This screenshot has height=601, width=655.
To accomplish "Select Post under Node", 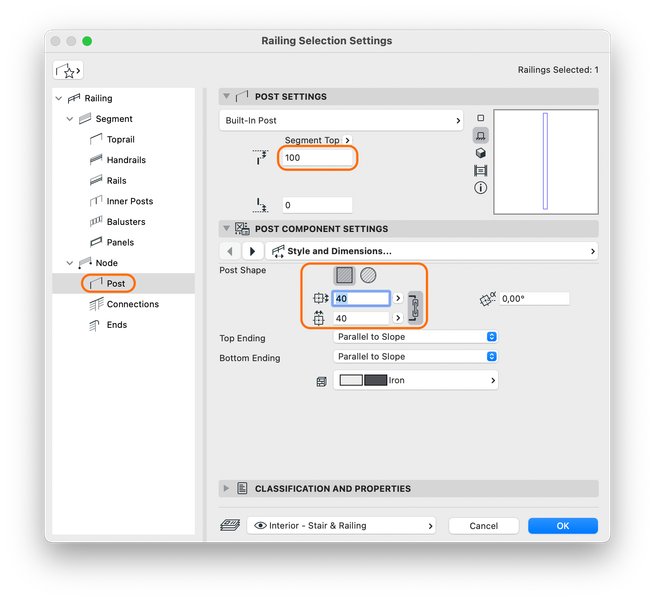I will (116, 284).
